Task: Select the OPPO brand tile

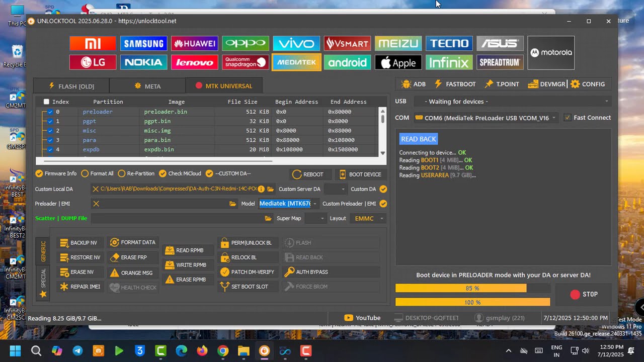Action: 246,43
